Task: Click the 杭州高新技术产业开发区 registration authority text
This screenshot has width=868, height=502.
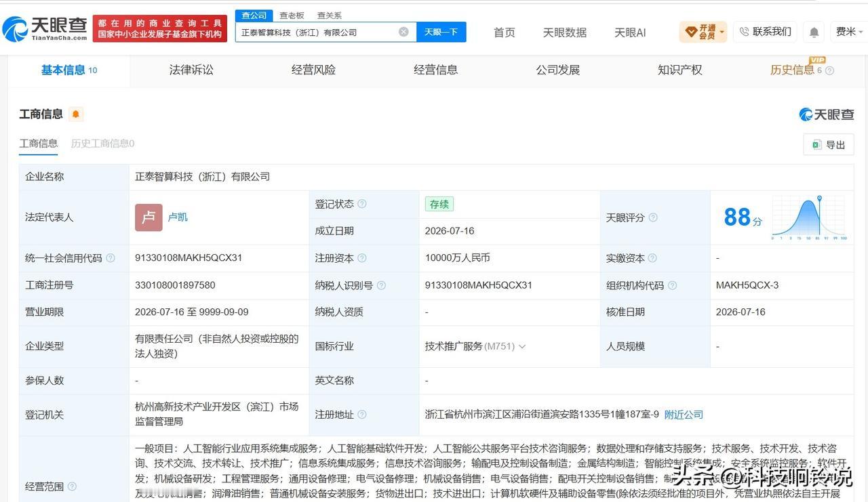Action: point(217,414)
